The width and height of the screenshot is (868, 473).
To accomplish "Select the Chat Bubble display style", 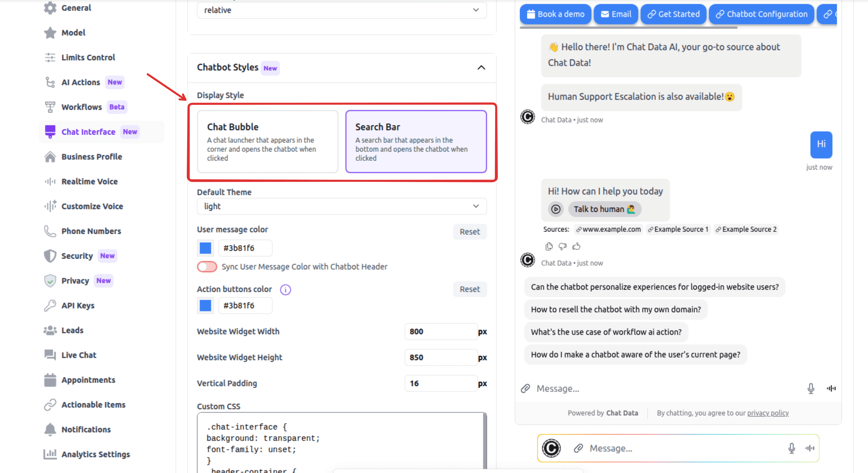I will coord(267,142).
